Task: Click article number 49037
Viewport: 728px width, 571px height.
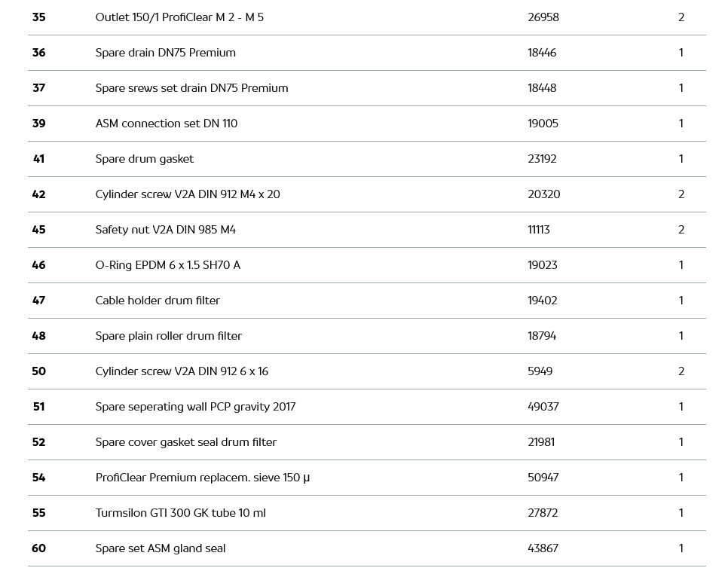Action: click(543, 407)
